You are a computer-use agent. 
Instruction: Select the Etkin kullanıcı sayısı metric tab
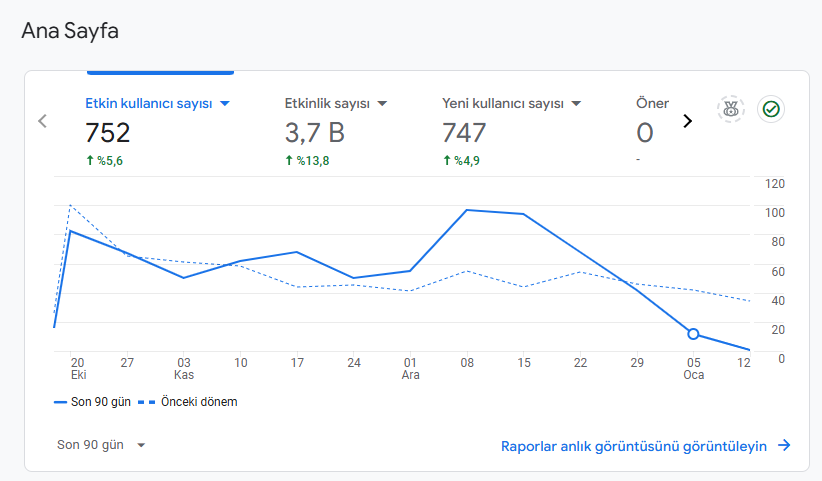point(158,131)
